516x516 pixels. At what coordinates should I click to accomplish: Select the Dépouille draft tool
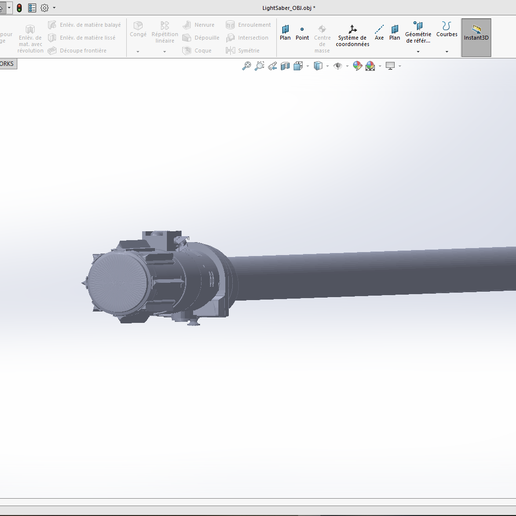tap(201, 38)
